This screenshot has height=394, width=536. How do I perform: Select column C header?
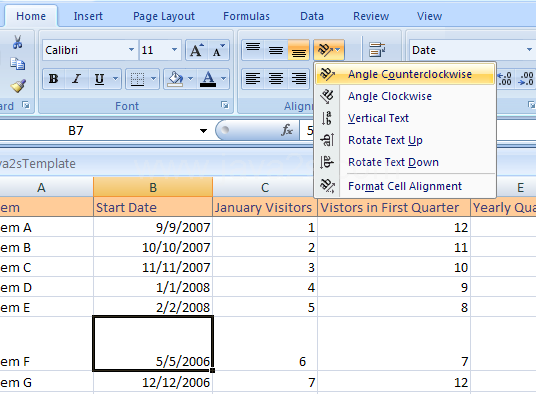265,187
